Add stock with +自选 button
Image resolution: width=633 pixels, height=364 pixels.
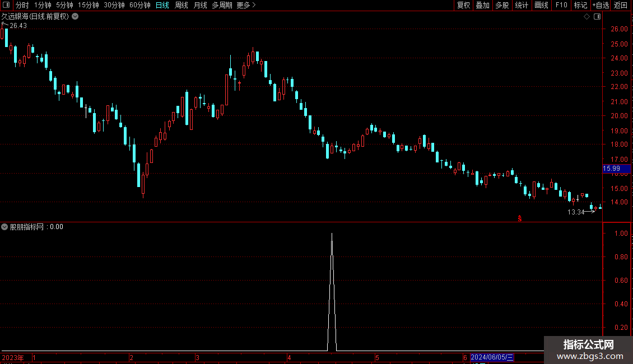click(x=601, y=5)
